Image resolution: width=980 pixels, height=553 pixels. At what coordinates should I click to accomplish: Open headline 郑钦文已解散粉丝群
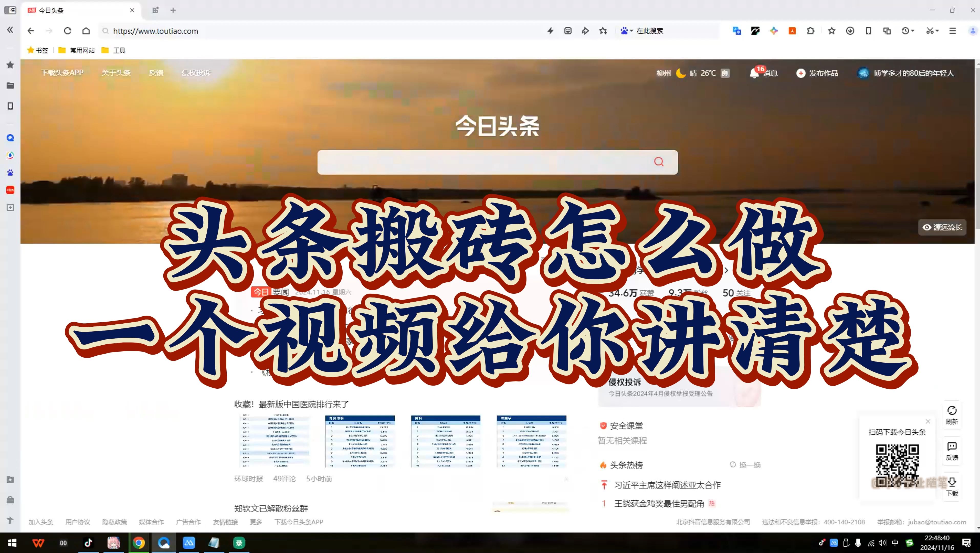tap(271, 508)
